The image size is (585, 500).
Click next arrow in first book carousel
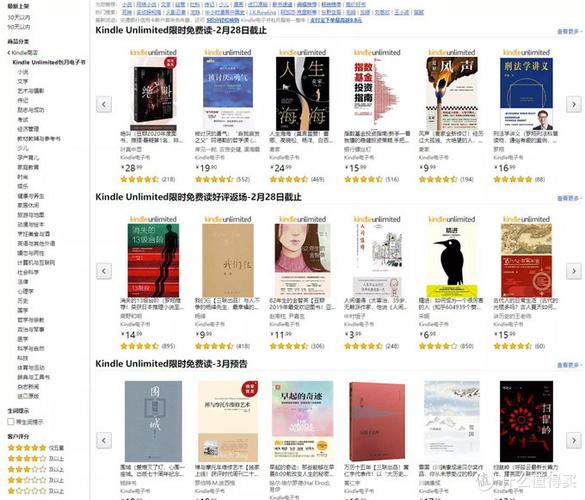574,104
